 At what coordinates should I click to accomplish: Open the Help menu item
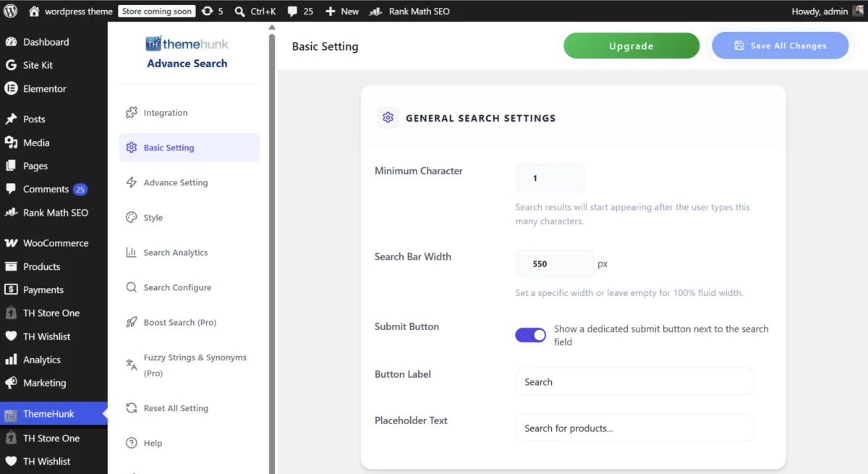pyautogui.click(x=190, y=443)
